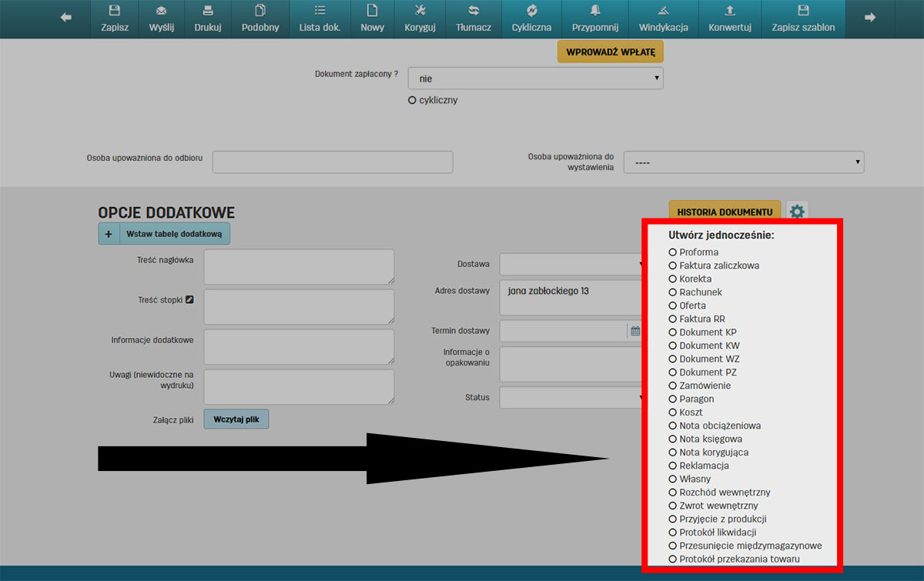Open the Dokument zapłacony dropdown
Image resolution: width=924 pixels, height=581 pixels.
(x=535, y=78)
